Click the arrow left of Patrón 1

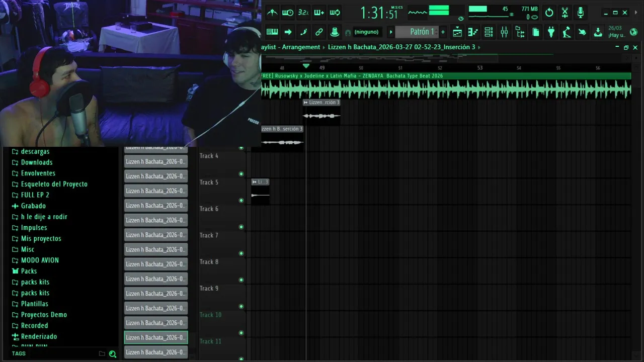[390, 32]
